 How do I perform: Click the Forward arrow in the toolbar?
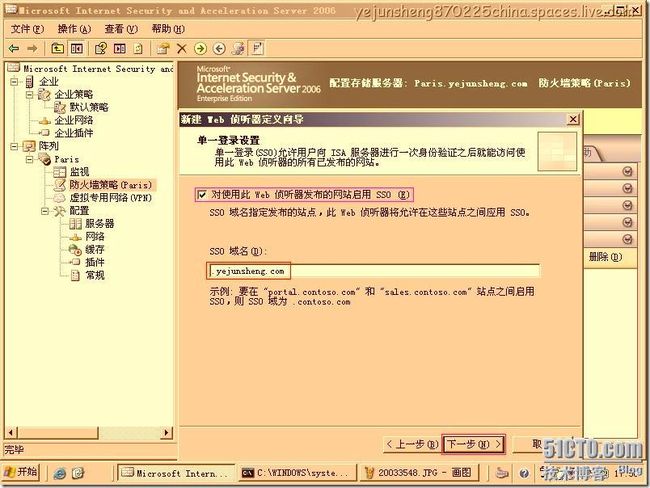tap(32, 49)
